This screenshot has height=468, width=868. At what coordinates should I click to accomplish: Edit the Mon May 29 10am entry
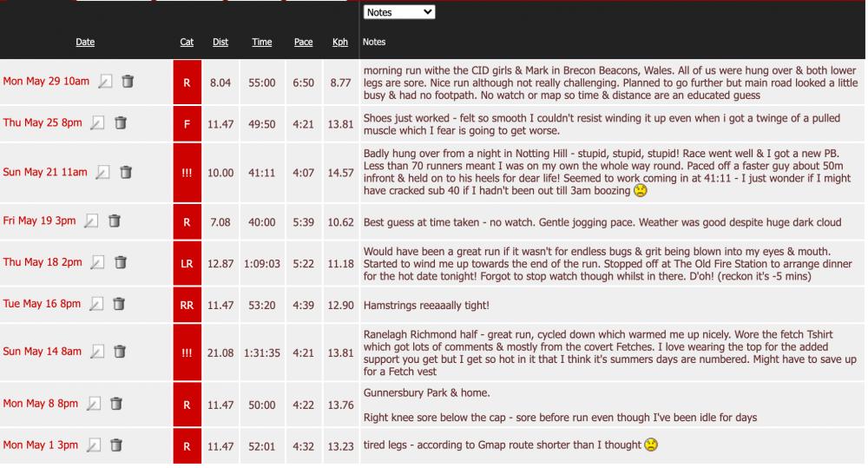pyautogui.click(x=105, y=82)
